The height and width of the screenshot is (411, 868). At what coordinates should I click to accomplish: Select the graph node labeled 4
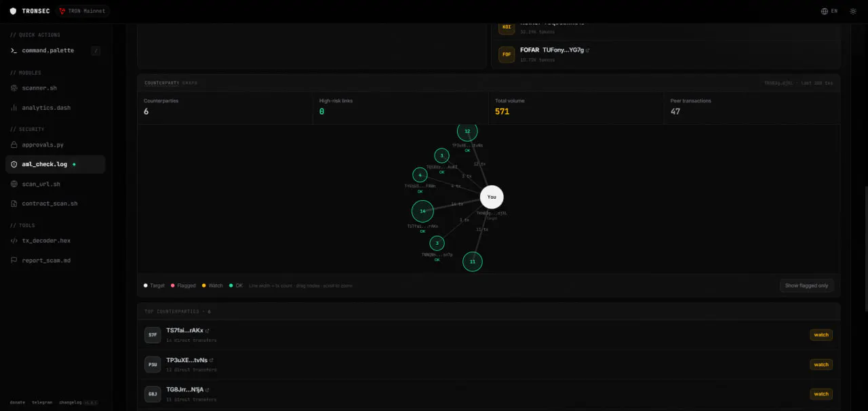tap(420, 175)
